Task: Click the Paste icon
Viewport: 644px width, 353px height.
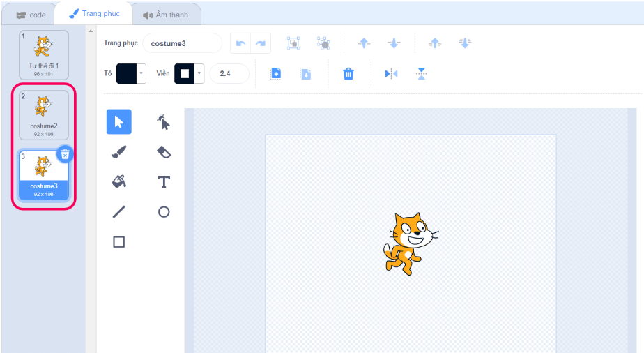Action: coord(306,73)
